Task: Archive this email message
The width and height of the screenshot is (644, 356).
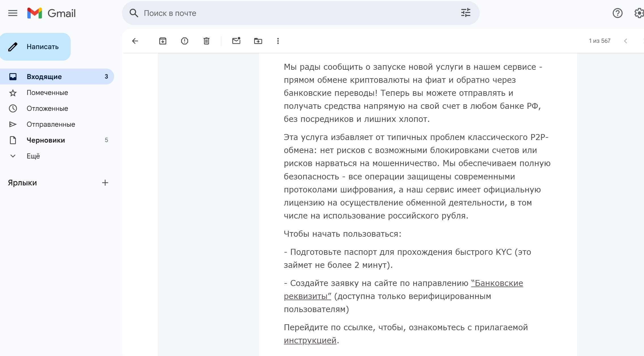Action: [163, 41]
